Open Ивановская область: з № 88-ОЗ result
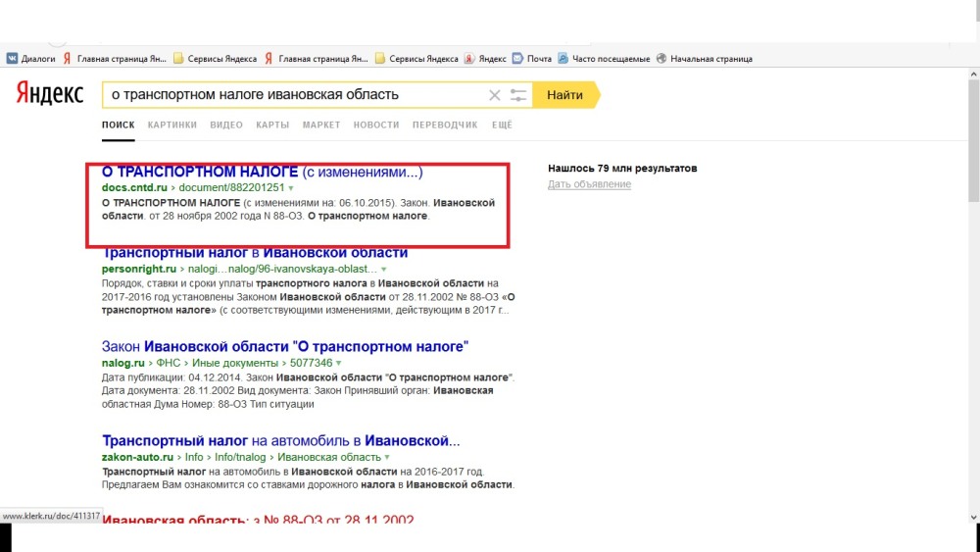The width and height of the screenshot is (980, 552). [x=258, y=519]
